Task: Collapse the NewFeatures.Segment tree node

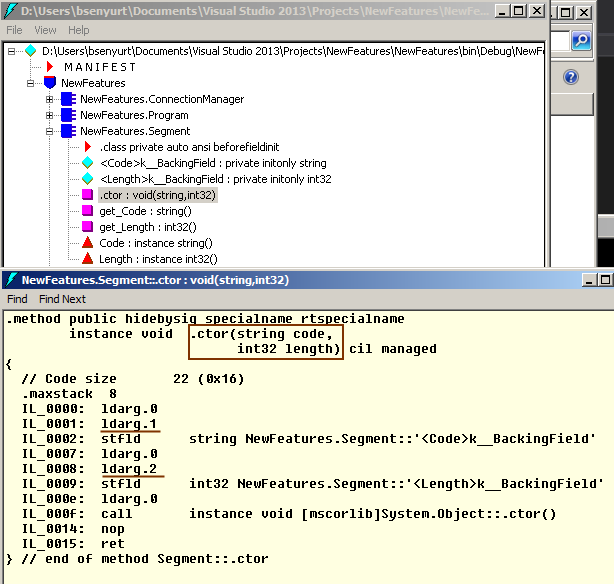Action: (x=50, y=131)
